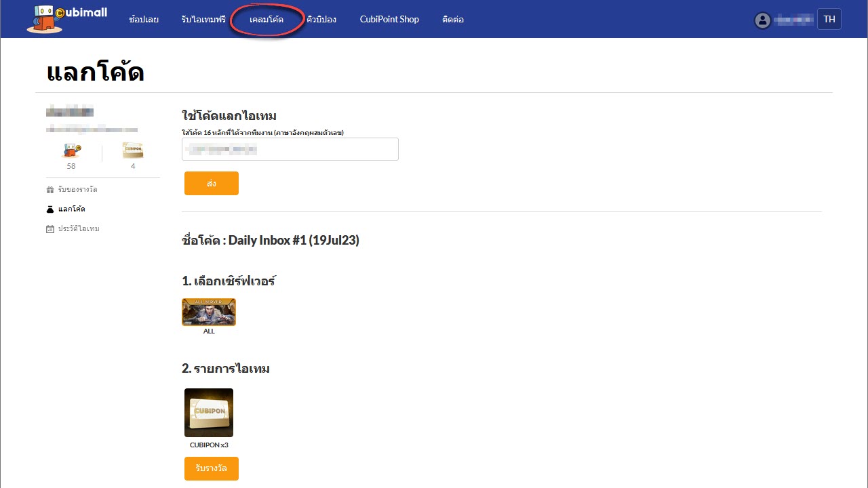Open the ข้อปเลย menu item
Viewport: 868px width, 488px height.
point(144,19)
